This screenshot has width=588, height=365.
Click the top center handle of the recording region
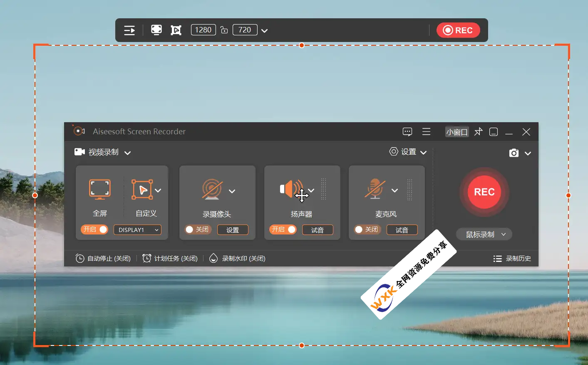click(302, 45)
